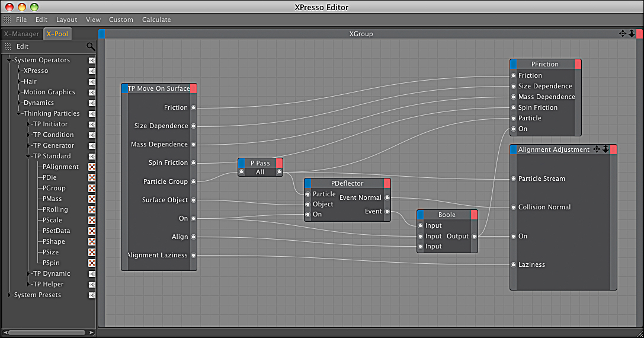Select the PRolling operator in the tree

(56, 210)
